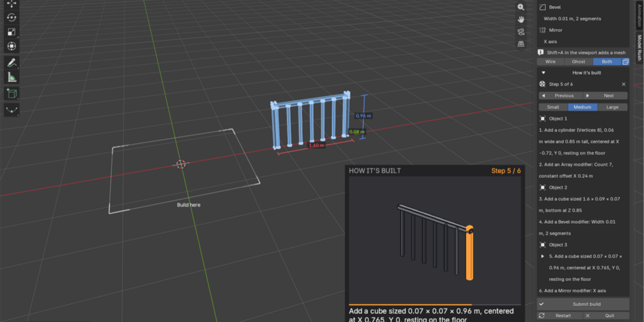Choose Ghost reference display
The width and height of the screenshot is (644, 322).
(579, 62)
